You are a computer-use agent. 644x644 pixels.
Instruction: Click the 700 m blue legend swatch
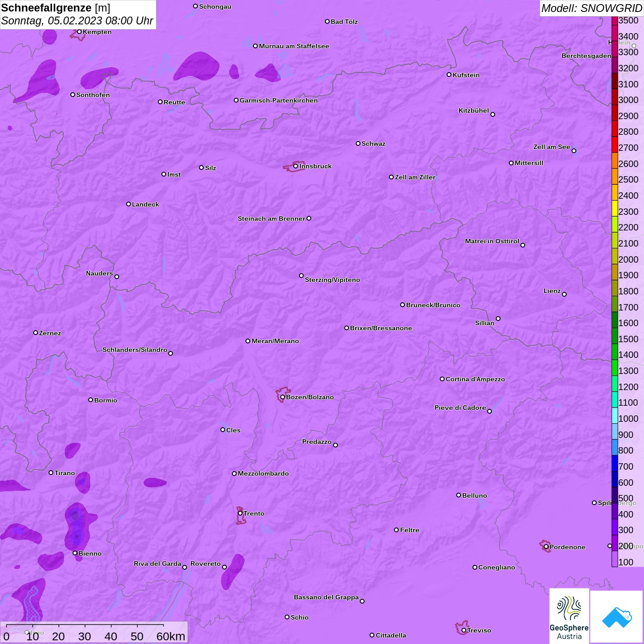[x=615, y=463]
